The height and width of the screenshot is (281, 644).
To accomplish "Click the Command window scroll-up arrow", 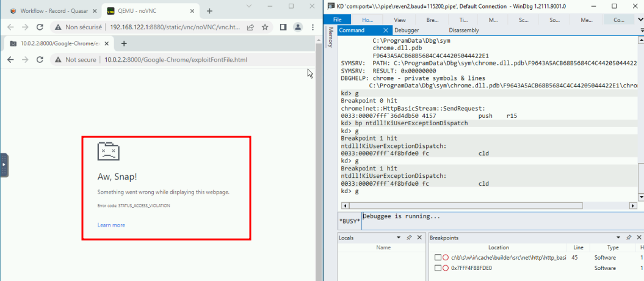I will (641, 40).
